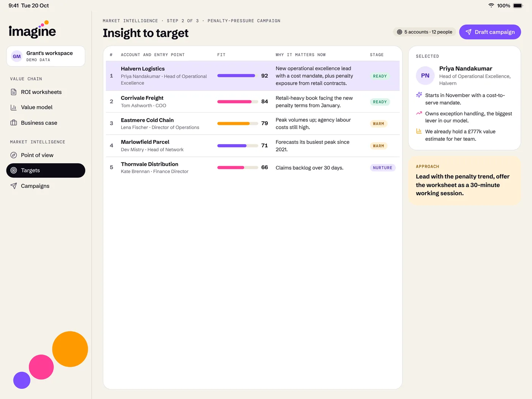Click the STAGE column header
This screenshot has width=532, height=399.
(x=377, y=55)
